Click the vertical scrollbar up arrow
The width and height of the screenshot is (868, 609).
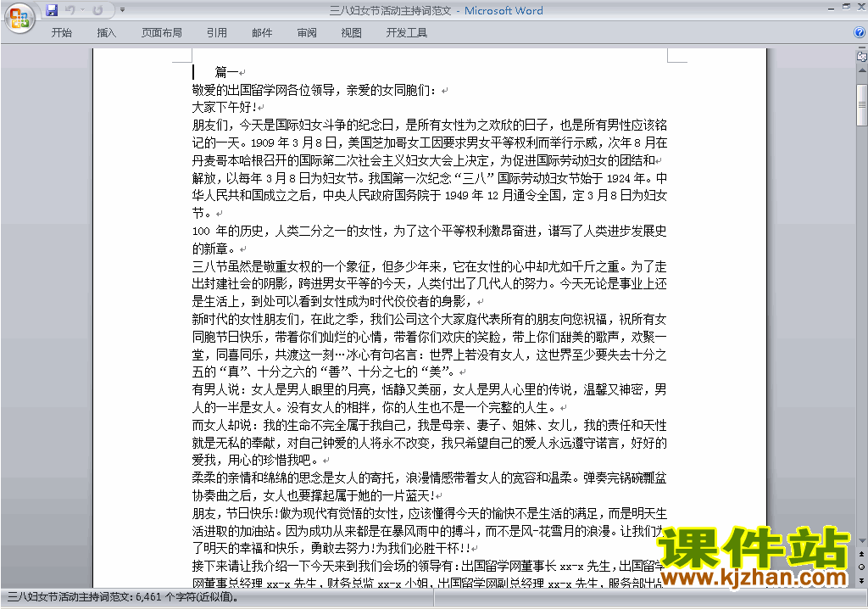(x=862, y=71)
